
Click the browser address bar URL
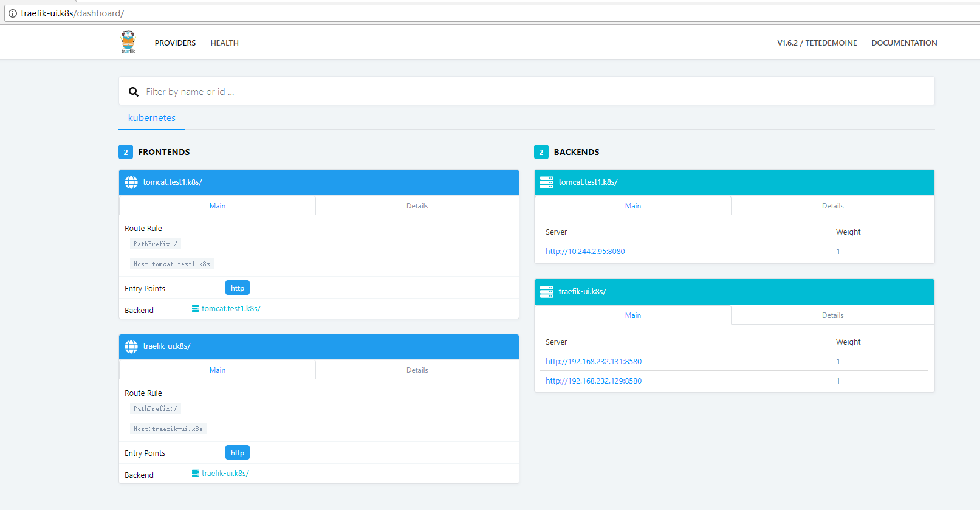(x=72, y=13)
